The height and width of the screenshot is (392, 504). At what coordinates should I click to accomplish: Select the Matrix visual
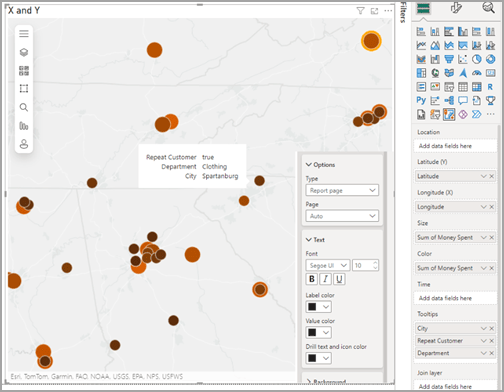[x=477, y=87]
